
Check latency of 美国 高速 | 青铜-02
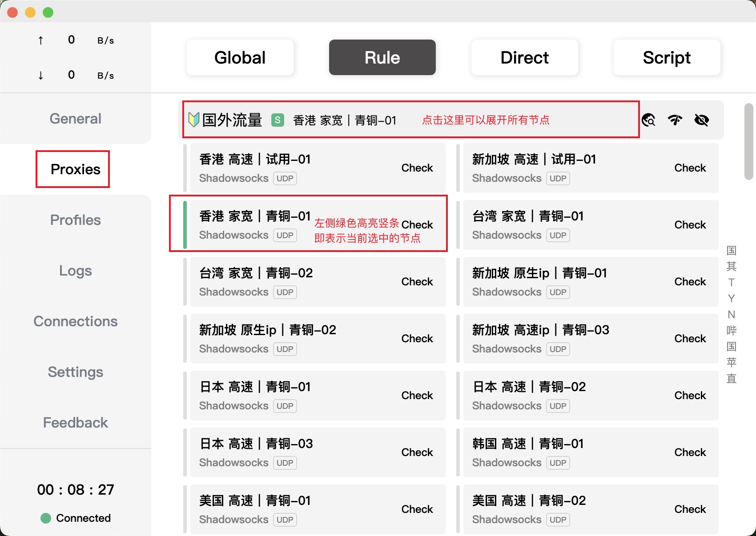coord(690,509)
